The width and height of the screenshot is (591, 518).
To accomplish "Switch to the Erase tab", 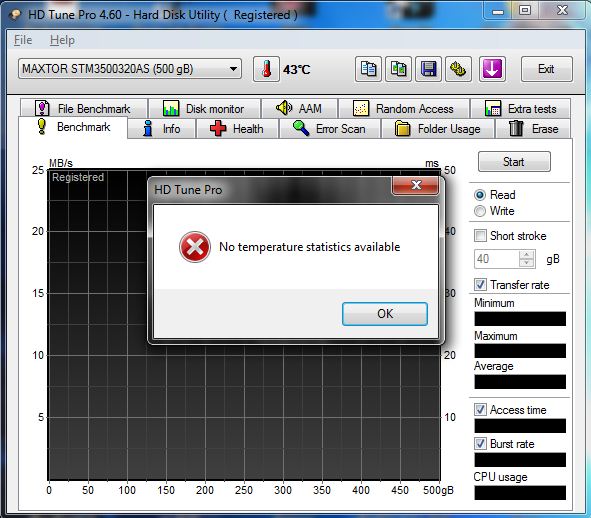I will (x=533, y=129).
